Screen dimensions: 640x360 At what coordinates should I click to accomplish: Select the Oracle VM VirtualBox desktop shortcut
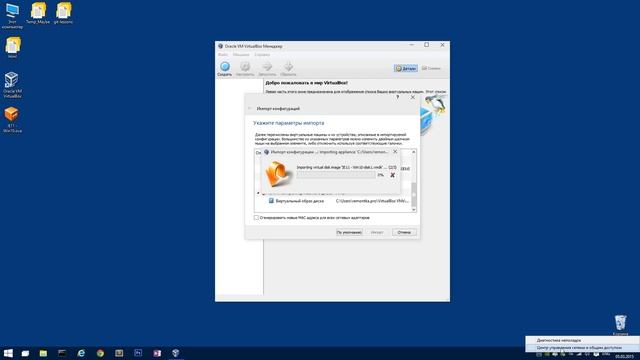[12, 84]
